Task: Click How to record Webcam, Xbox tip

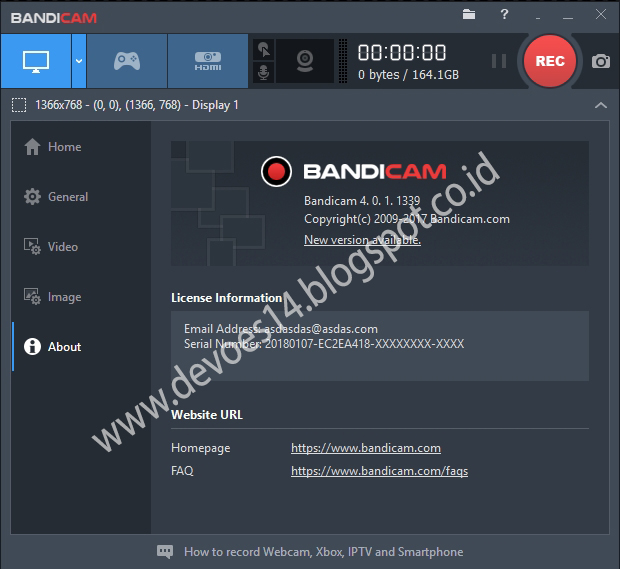Action: (x=323, y=552)
